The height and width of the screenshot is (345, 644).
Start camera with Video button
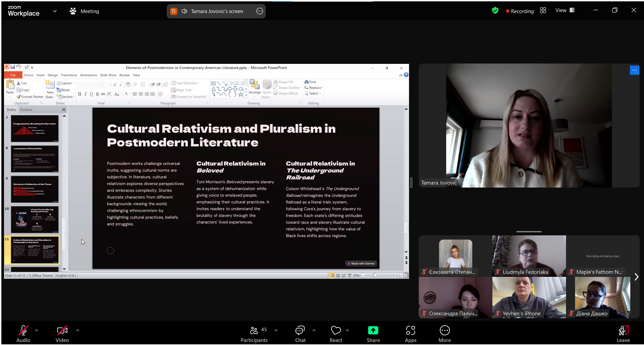pyautogui.click(x=62, y=334)
